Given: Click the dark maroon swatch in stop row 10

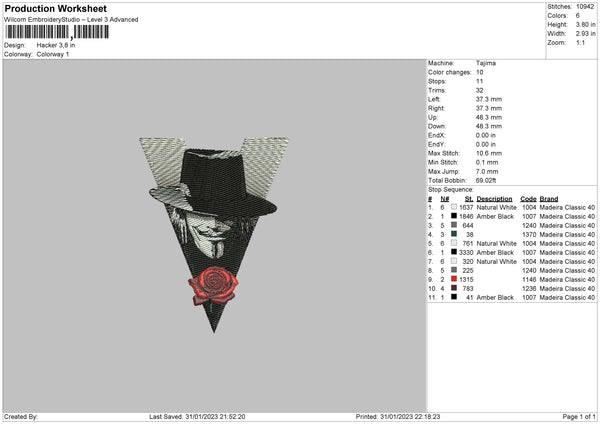Looking at the screenshot, I should point(454,288).
